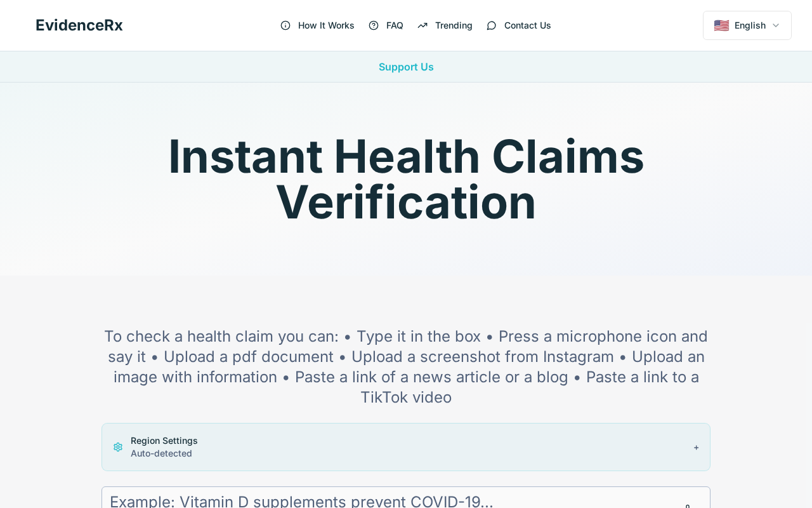Image resolution: width=812 pixels, height=508 pixels.
Task: Open the Trending section
Action: [454, 25]
